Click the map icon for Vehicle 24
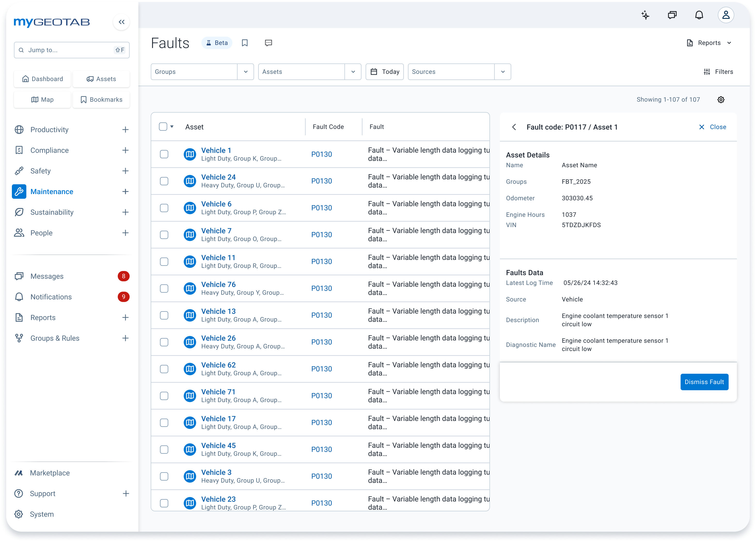The image size is (756, 542). pyautogui.click(x=190, y=181)
